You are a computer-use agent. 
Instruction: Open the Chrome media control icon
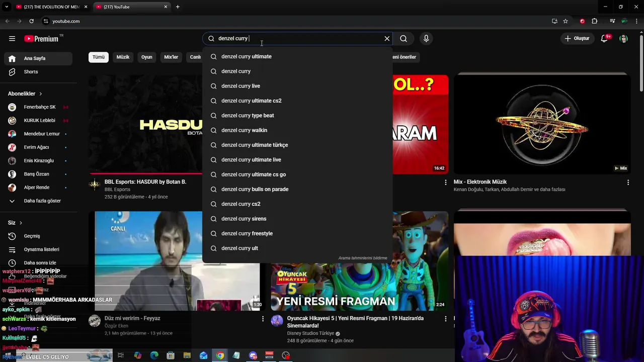coord(612,21)
